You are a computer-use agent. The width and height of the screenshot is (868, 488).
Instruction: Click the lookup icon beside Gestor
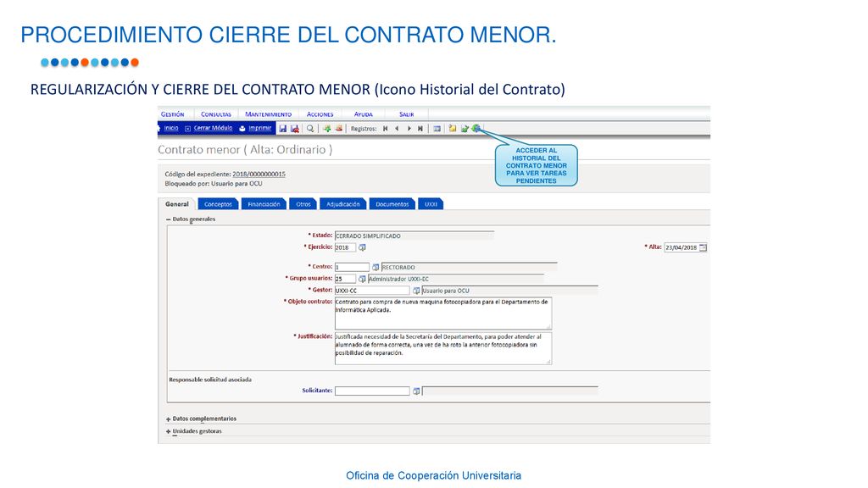416,291
